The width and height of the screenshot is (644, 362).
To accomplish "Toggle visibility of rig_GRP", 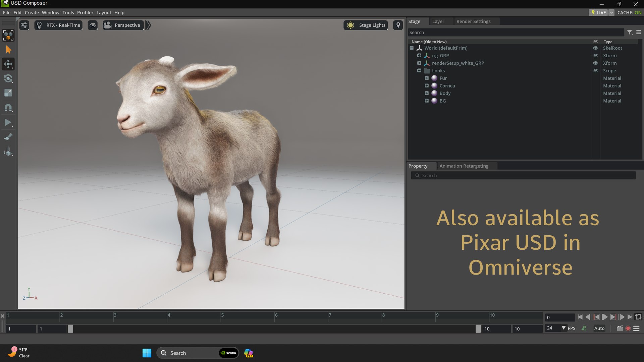I will (595, 56).
